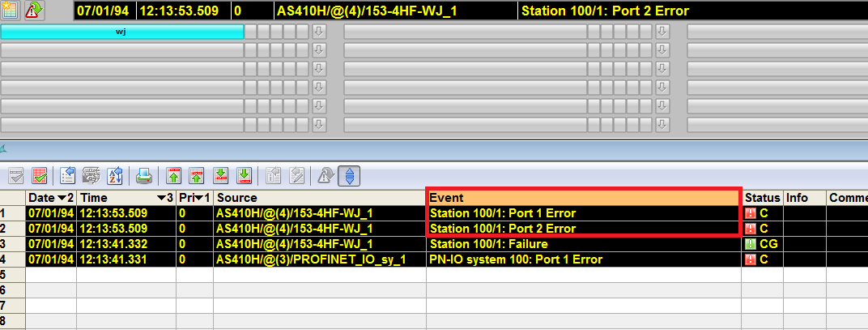Image resolution: width=868 pixels, height=330 pixels.
Task: Select row number 2 header
Action: [x=13, y=229]
